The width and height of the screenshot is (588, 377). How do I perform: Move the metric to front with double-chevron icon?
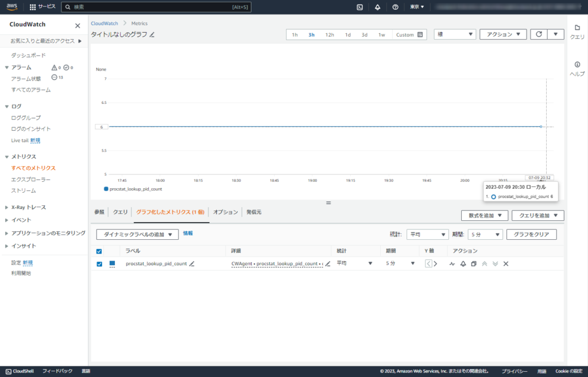point(484,264)
